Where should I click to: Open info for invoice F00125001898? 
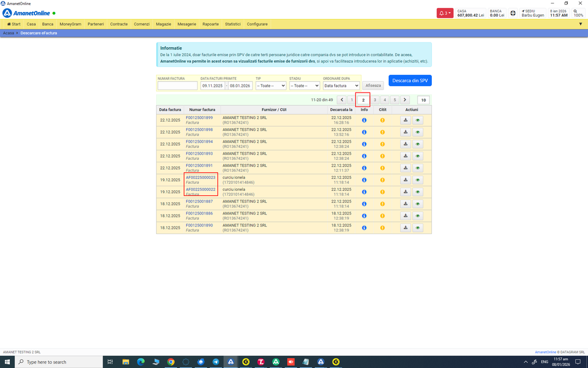[364, 132]
